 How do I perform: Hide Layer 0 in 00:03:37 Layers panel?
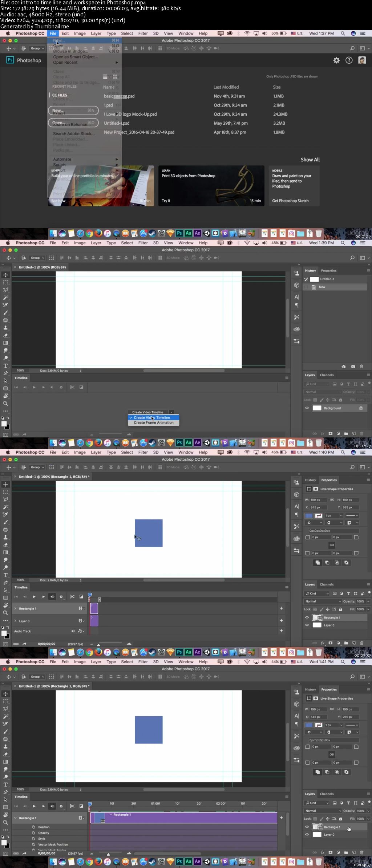pyautogui.click(x=307, y=625)
